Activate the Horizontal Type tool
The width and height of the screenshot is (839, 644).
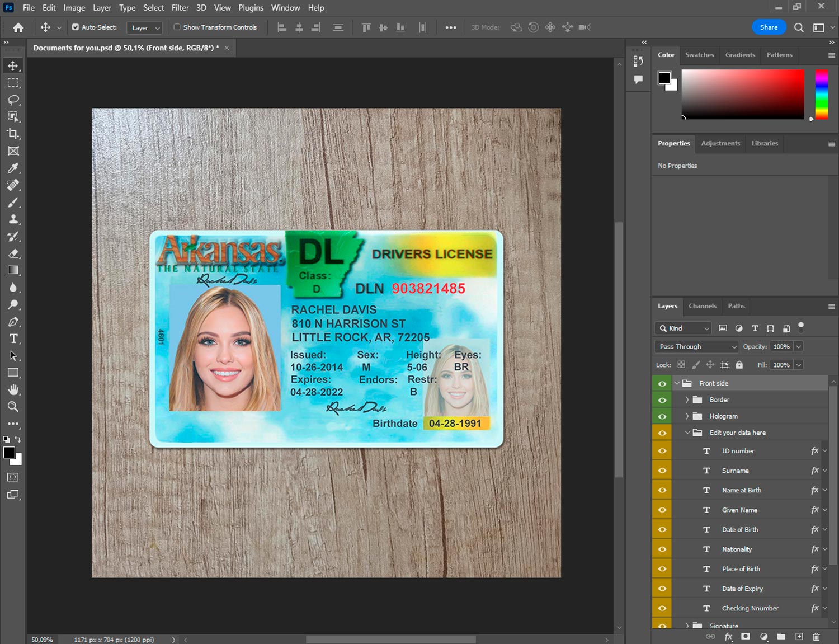[x=13, y=339]
